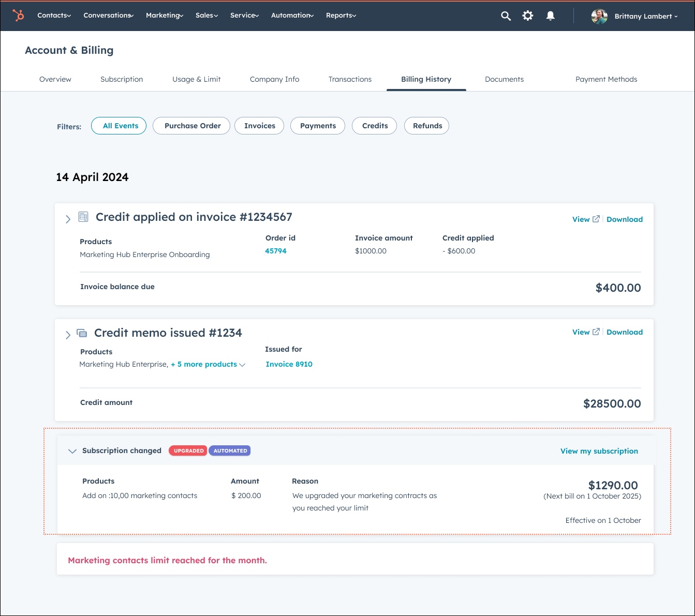Click external link icon on invoice #1234567 View

[x=596, y=219]
